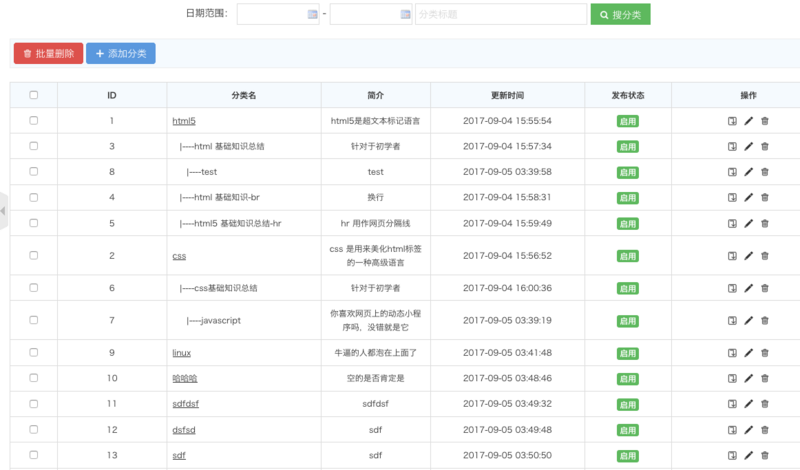Tick checkbox for css row ID 2
800x470 pixels.
(x=34, y=255)
